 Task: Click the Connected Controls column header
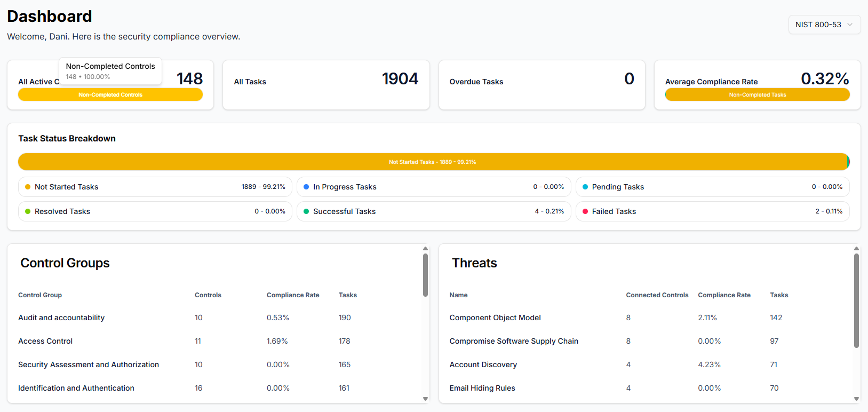click(657, 295)
